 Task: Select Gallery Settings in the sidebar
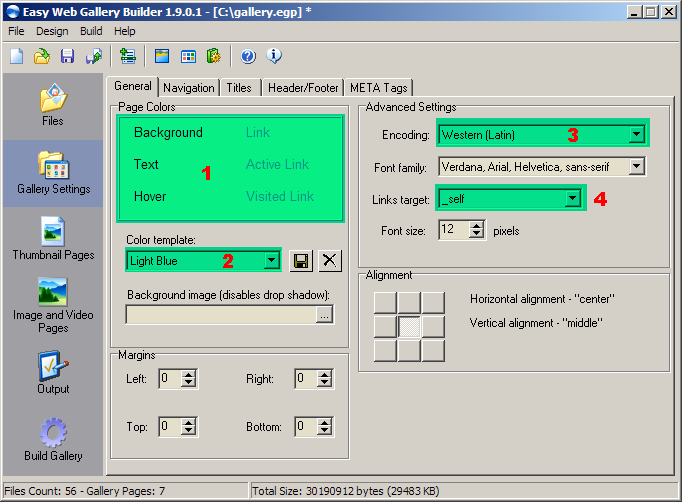pyautogui.click(x=53, y=173)
